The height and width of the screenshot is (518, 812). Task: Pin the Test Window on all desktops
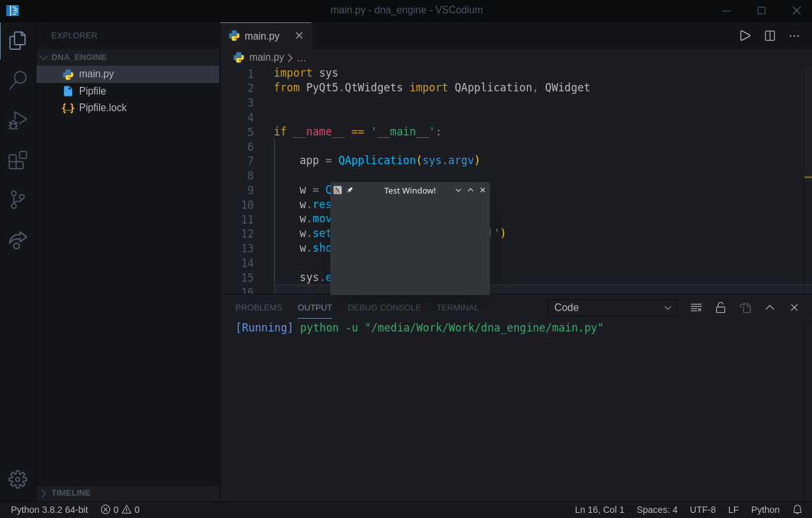pos(349,190)
